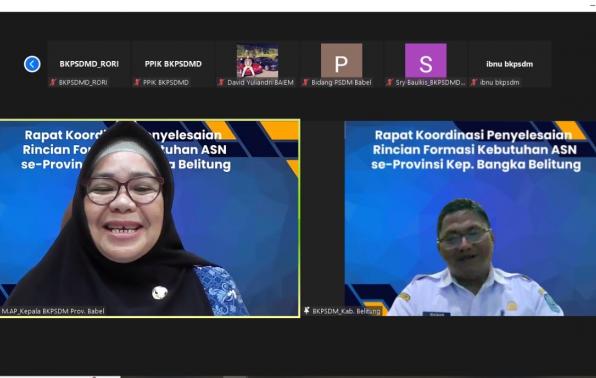Click muted mic icon for Sry Baulkis
This screenshot has height=378, width=596.
[389, 82]
